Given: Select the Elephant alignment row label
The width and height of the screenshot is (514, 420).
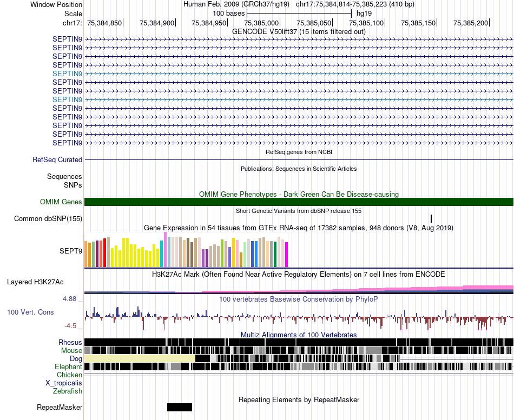Looking at the screenshot, I should pos(68,366).
